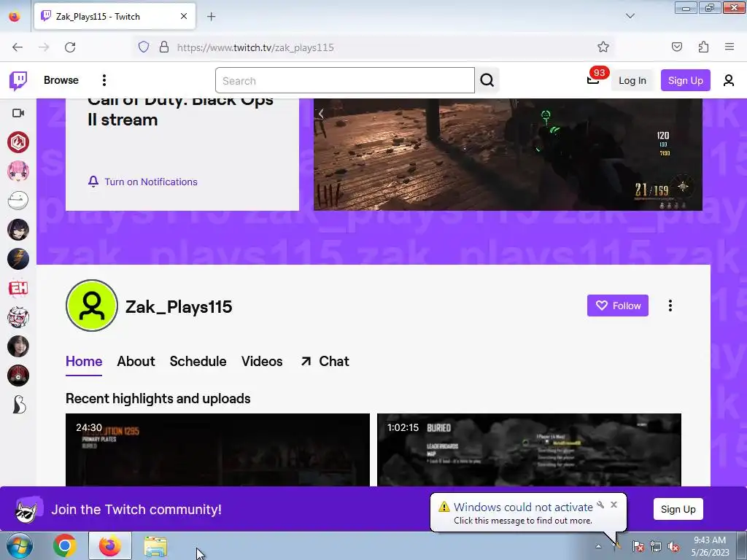
Task: Open the Browse page
Action: point(61,80)
